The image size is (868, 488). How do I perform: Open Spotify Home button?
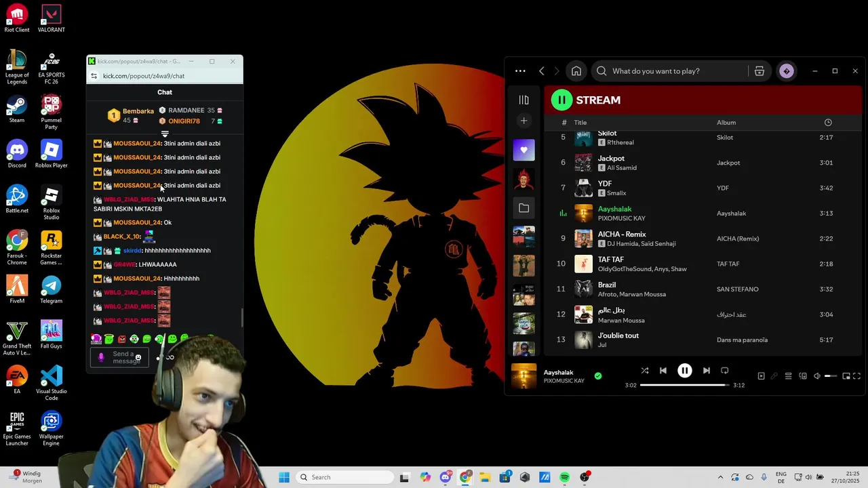[x=576, y=71]
